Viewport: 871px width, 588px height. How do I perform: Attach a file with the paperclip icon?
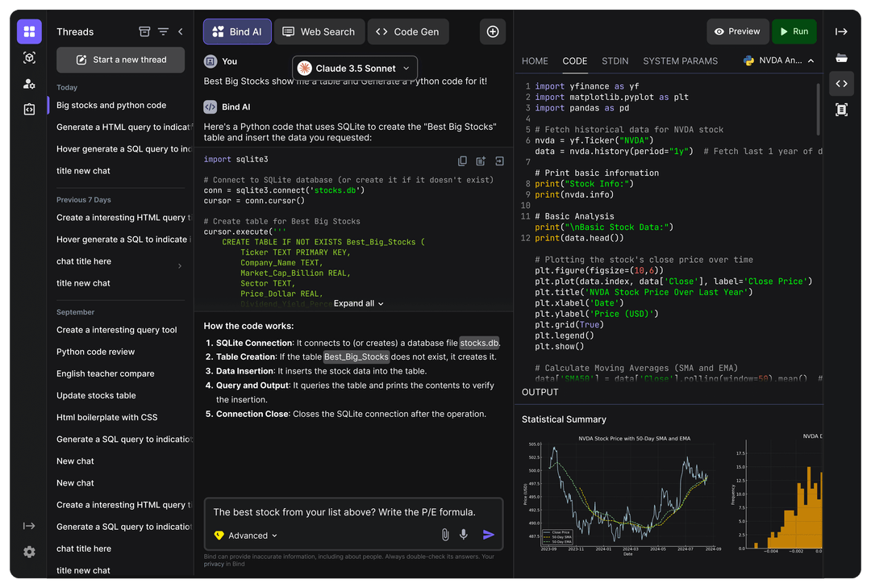[x=445, y=535]
